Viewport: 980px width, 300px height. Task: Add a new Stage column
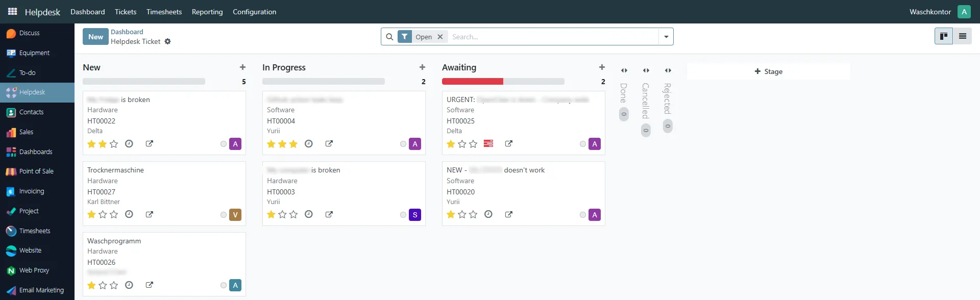pyautogui.click(x=768, y=71)
